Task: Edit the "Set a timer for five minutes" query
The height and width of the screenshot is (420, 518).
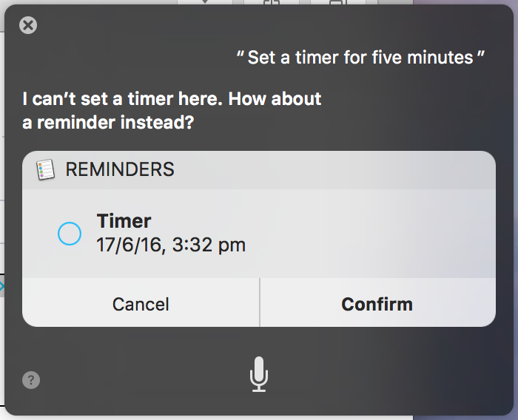Action: pyautogui.click(x=360, y=58)
